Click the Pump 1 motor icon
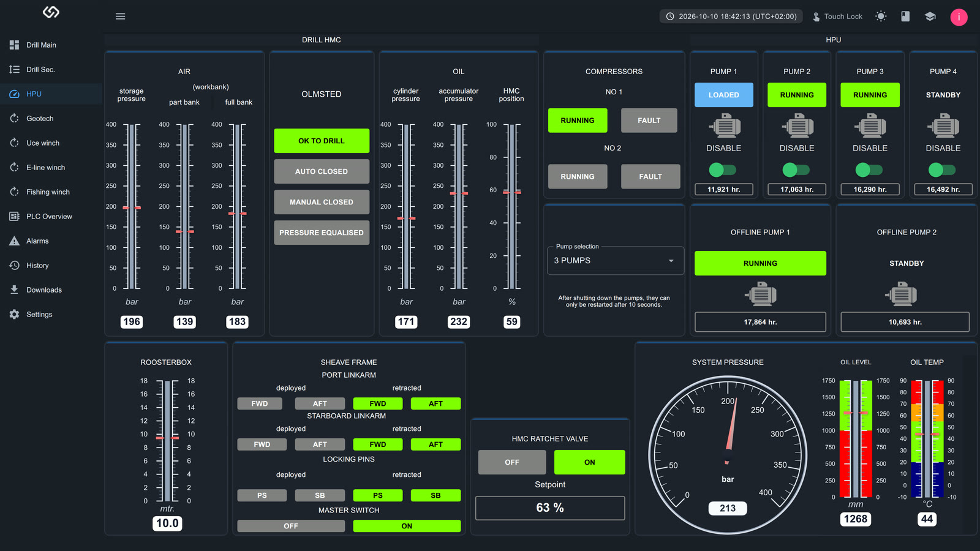This screenshot has width=980, height=551. click(725, 127)
